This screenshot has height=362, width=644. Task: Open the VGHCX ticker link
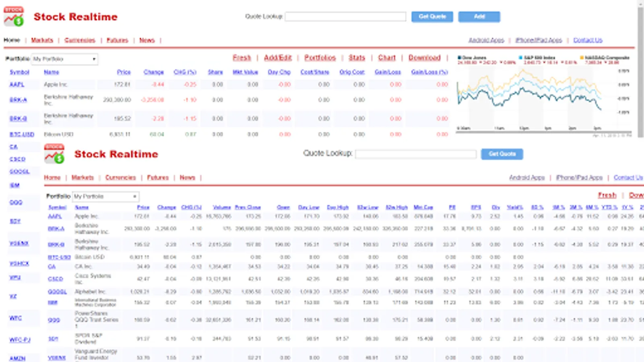(19, 263)
